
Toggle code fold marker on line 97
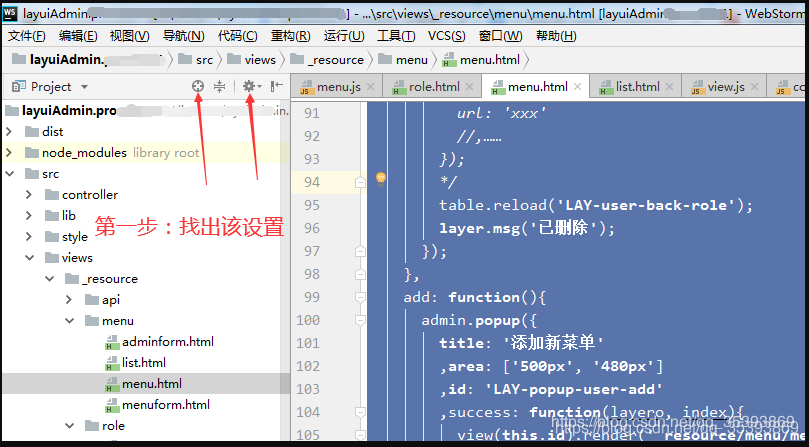pos(360,251)
